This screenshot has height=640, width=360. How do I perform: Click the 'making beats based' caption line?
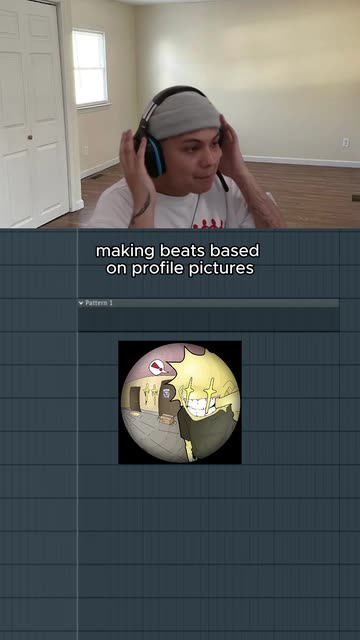click(x=178, y=251)
